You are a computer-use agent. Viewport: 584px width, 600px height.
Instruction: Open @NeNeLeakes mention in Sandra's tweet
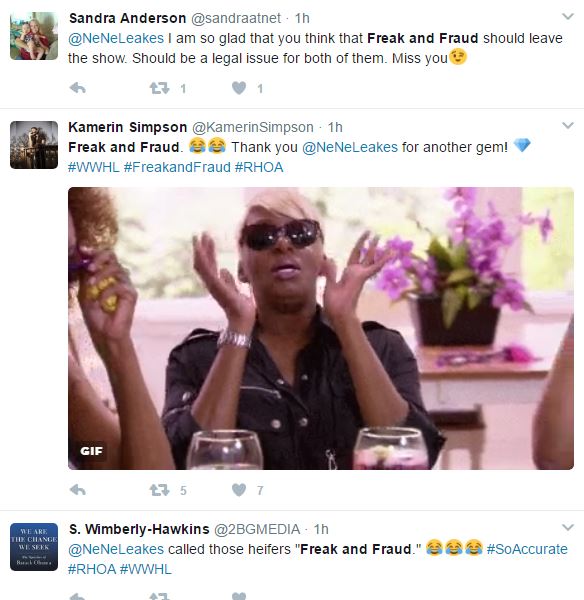pyautogui.click(x=116, y=38)
